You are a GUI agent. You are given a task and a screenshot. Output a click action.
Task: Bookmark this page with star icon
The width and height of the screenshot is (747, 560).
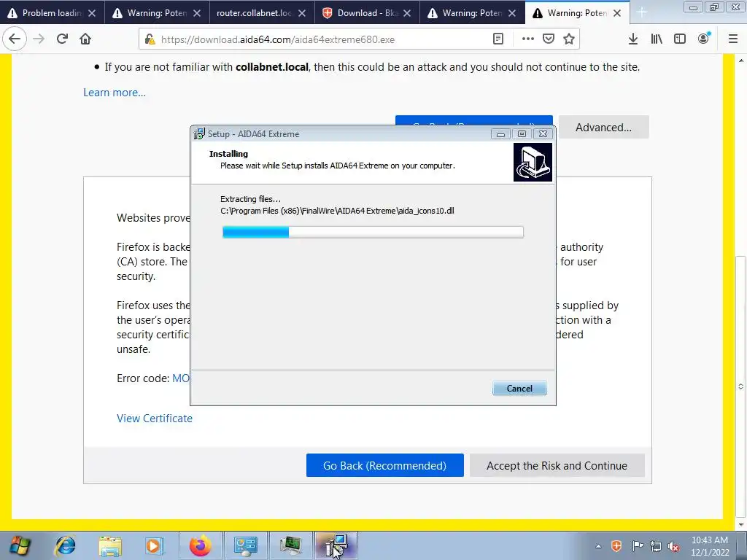[x=569, y=39]
